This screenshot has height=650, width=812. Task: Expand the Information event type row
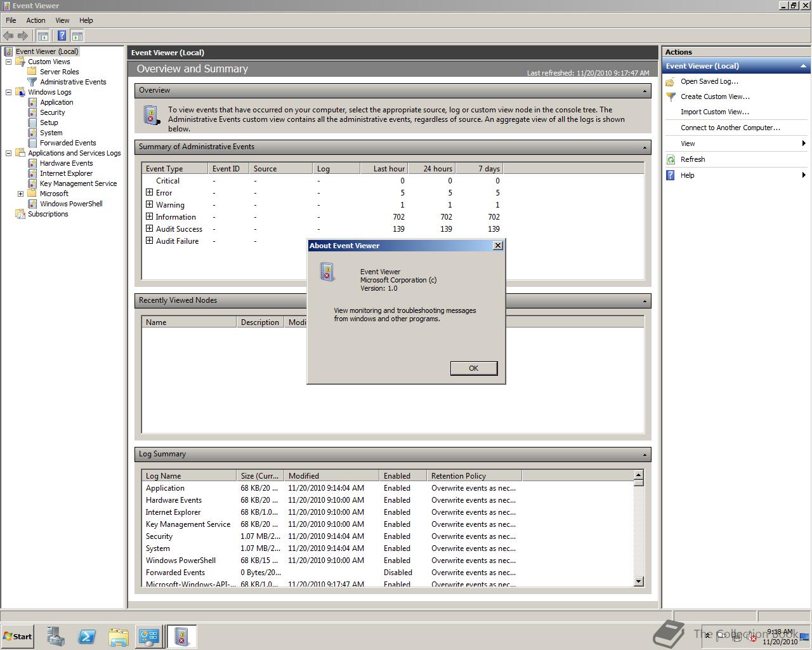pos(149,216)
